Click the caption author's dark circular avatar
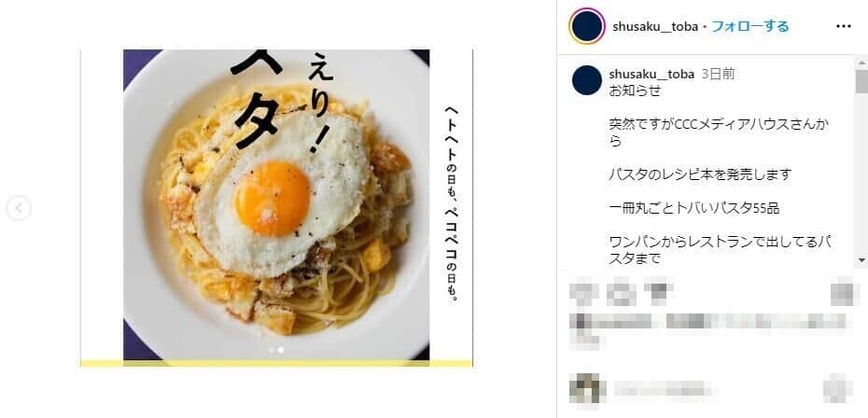868x418 pixels. pos(587,80)
